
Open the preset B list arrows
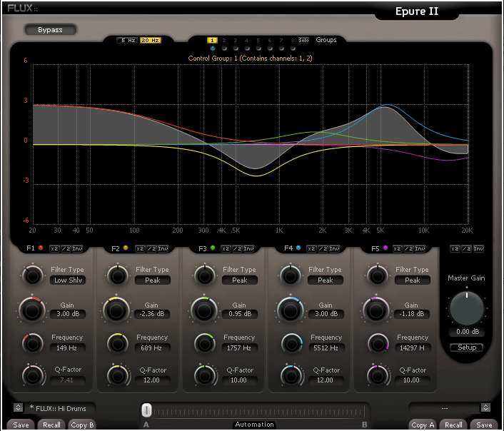click(x=486, y=407)
